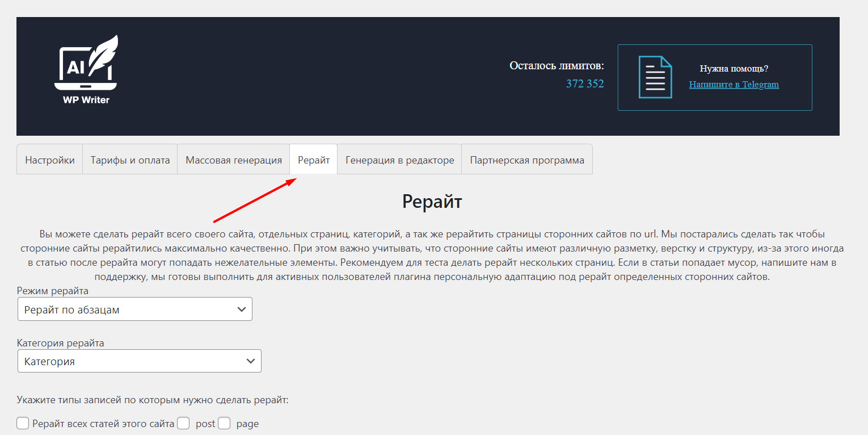Image resolution: width=868 pixels, height=435 pixels.
Task: Click the "Категория рерайта" field label
Action: tap(61, 343)
